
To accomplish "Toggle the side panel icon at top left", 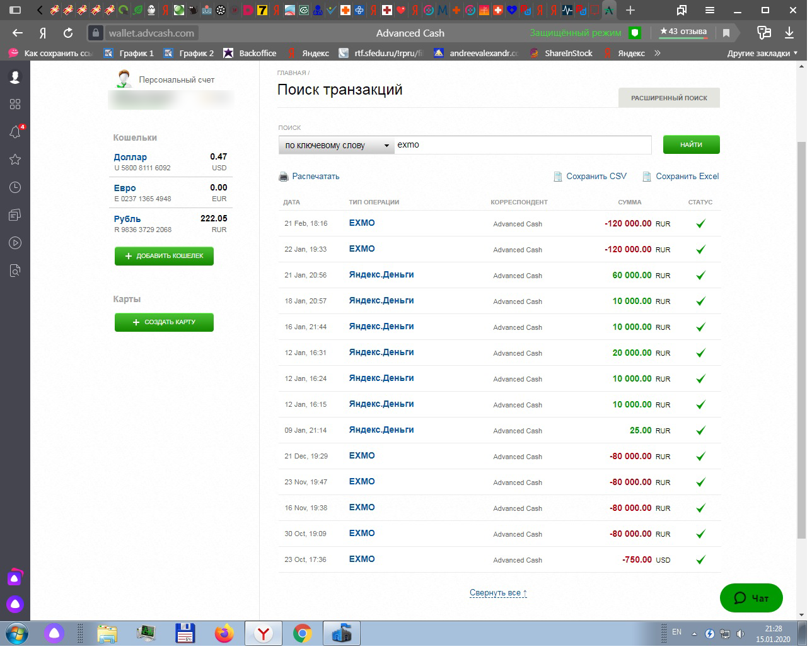I will 15,11.
